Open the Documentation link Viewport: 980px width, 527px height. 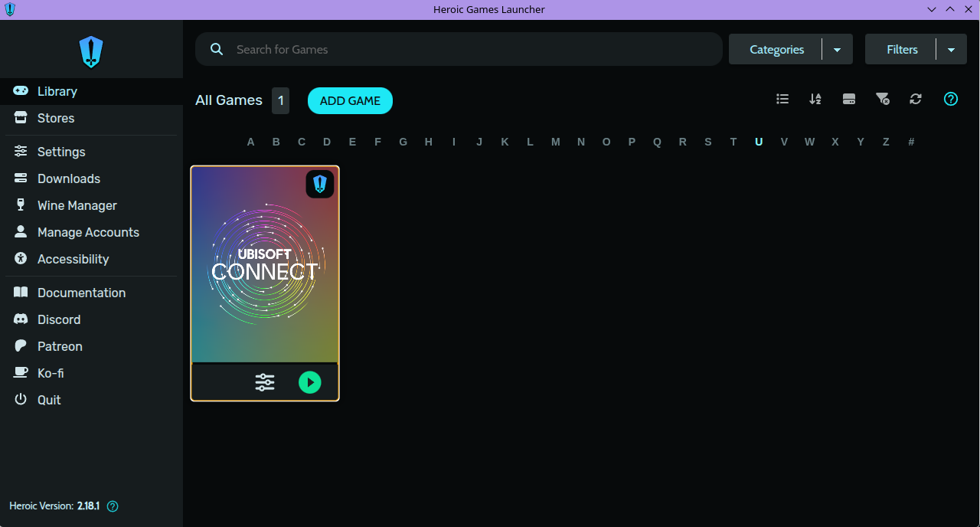pyautogui.click(x=91, y=293)
